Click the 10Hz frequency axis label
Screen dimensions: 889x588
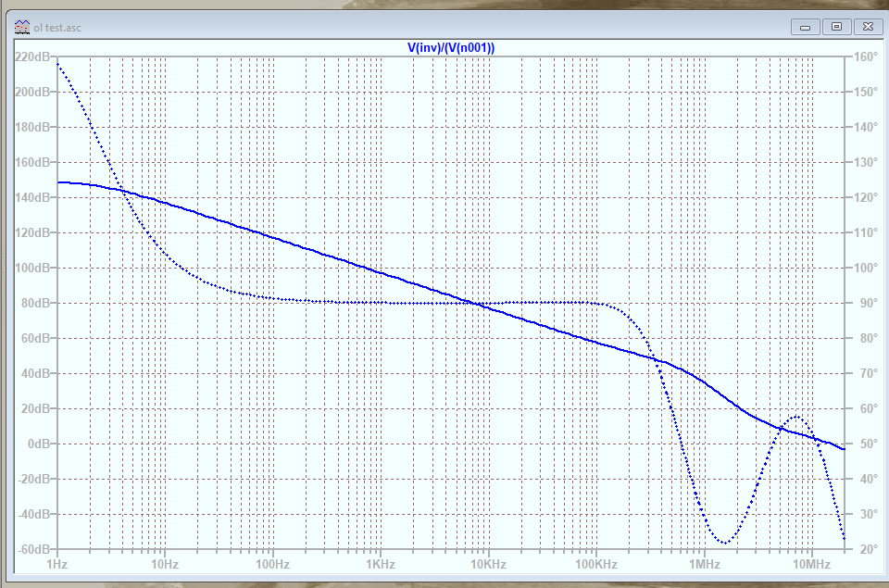point(165,564)
